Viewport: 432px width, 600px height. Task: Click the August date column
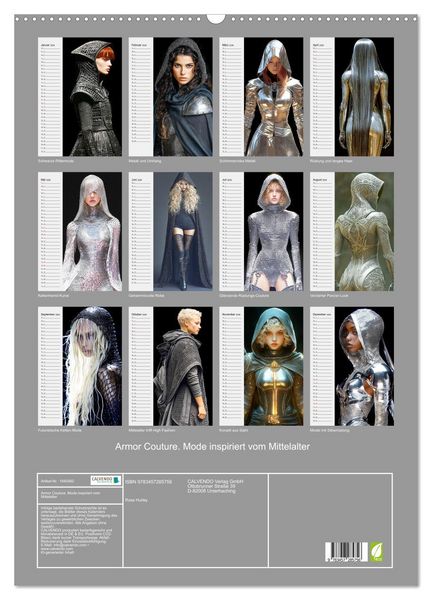click(322, 232)
